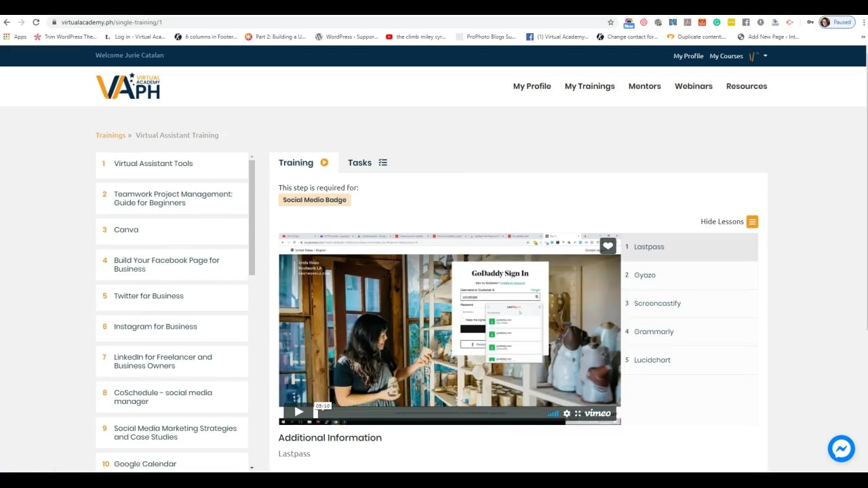This screenshot has width=868, height=488.
Task: Select the Training tab
Action: coord(303,163)
